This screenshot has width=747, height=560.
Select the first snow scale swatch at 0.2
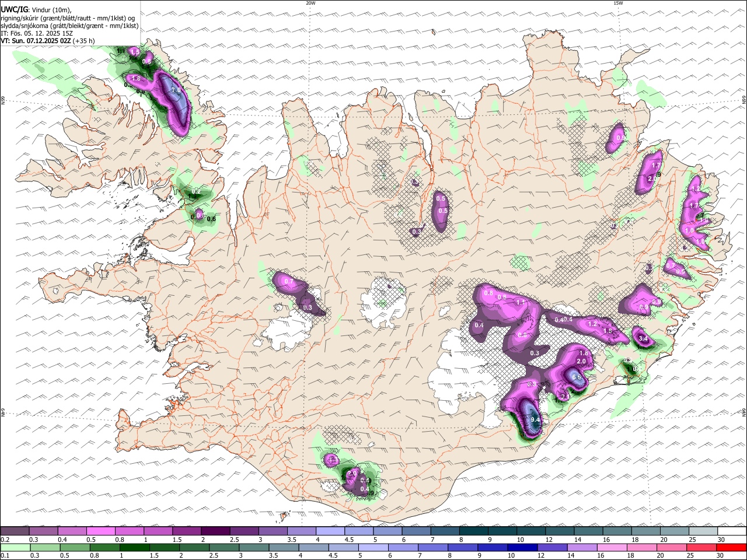pos(15,531)
